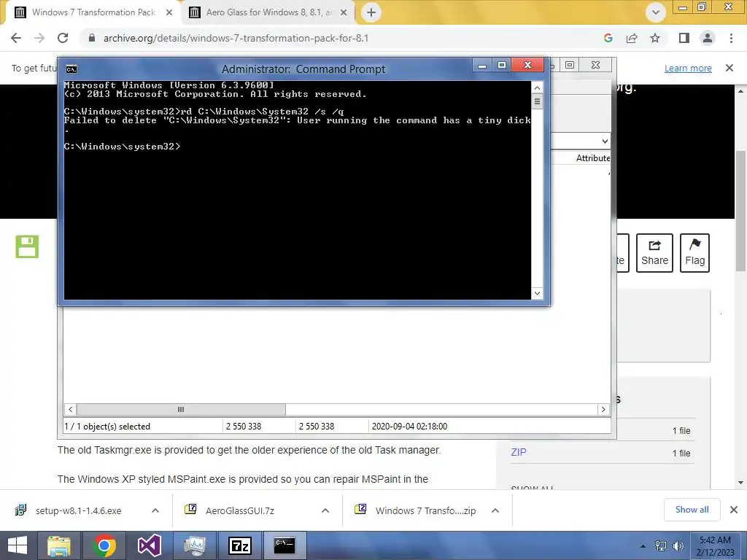Flag this archive.org item

pos(694,253)
